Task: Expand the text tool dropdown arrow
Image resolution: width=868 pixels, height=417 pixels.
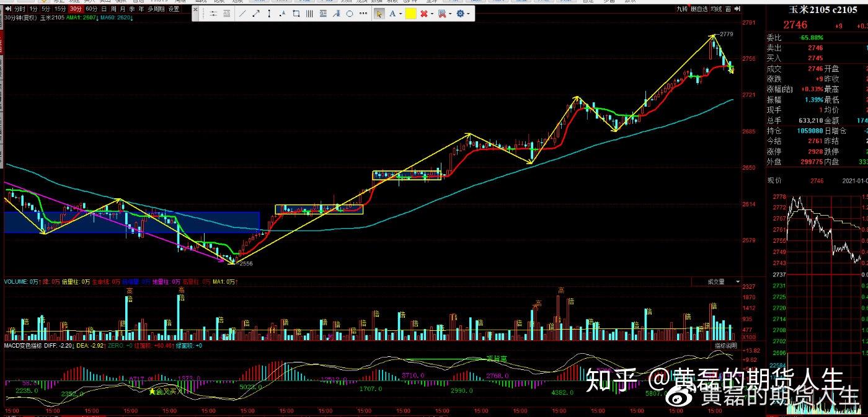Action: (401, 14)
